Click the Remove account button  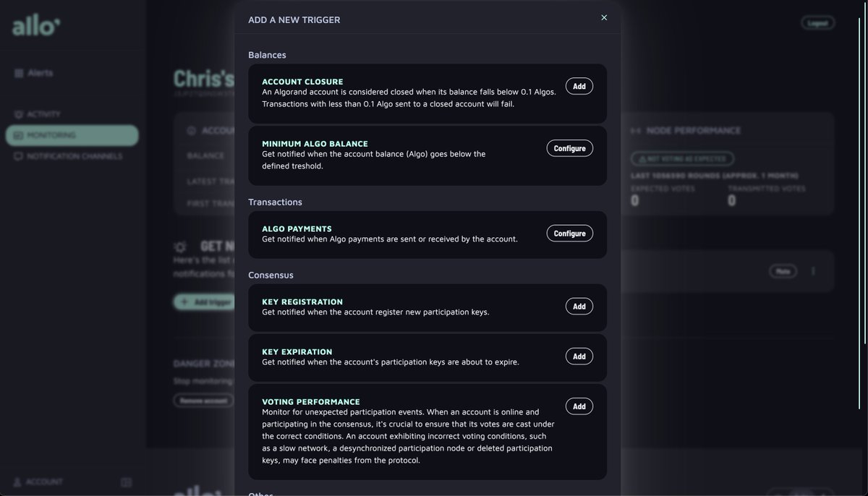(203, 400)
